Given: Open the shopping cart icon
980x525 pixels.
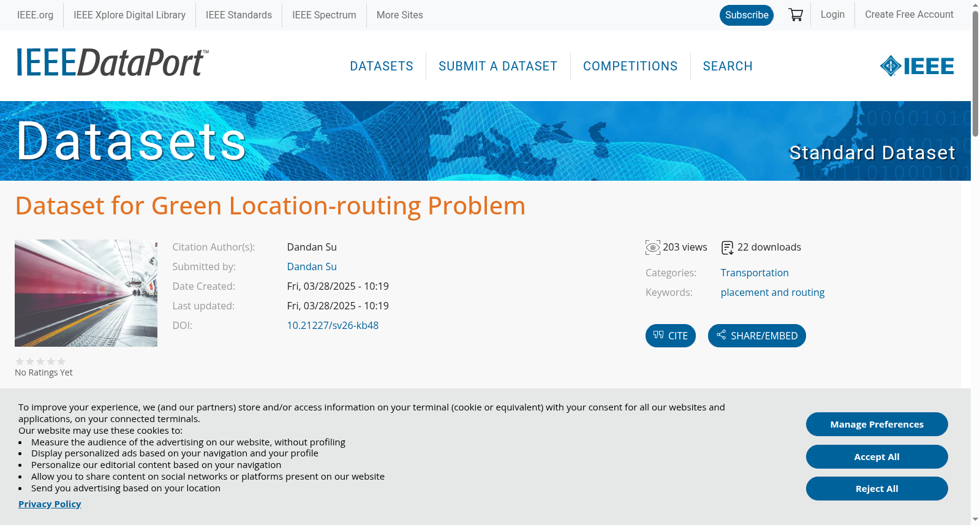Looking at the screenshot, I should pyautogui.click(x=796, y=15).
